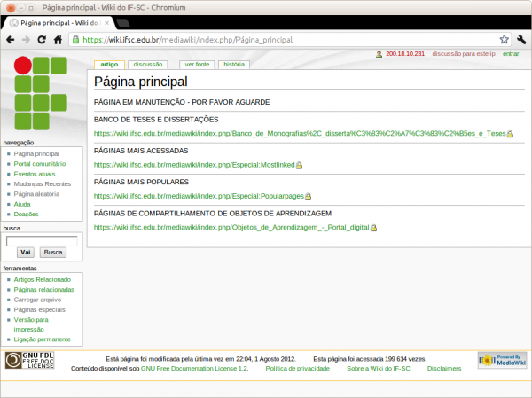Select the ver fonte tab

point(196,65)
